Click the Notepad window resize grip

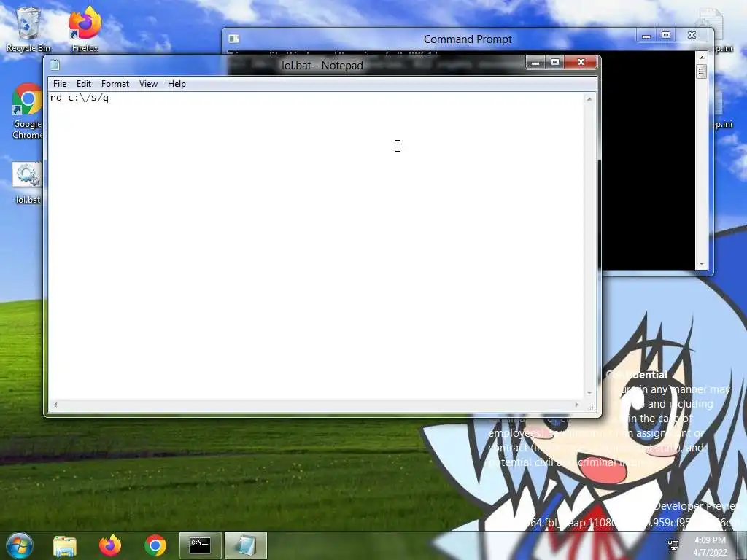590,406
